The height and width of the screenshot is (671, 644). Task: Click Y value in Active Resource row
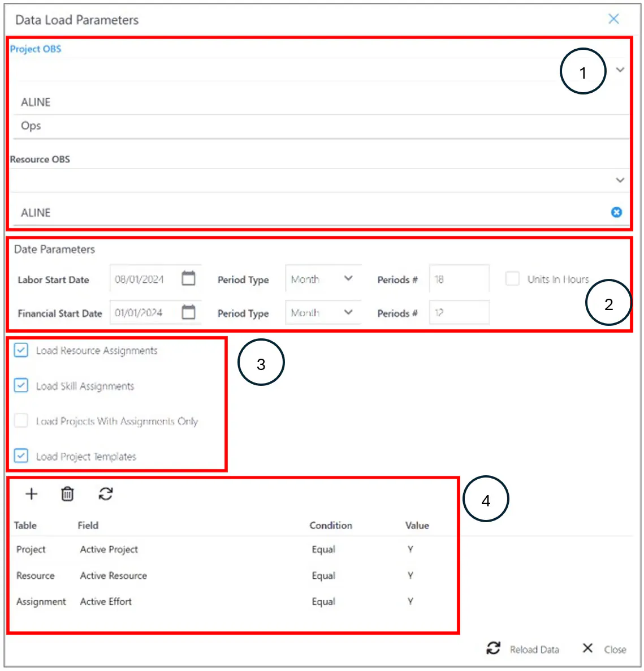[410, 576]
